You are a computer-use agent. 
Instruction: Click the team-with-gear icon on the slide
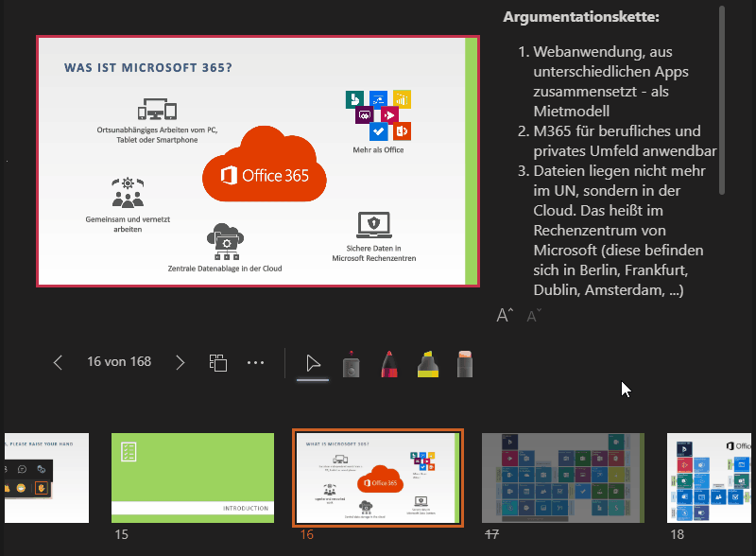[128, 193]
